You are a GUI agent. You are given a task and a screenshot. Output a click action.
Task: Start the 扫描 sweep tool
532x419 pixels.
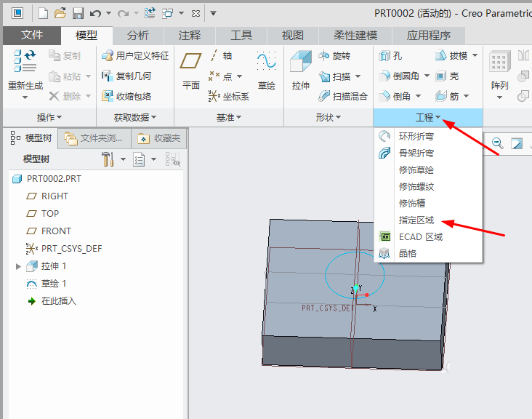click(334, 76)
